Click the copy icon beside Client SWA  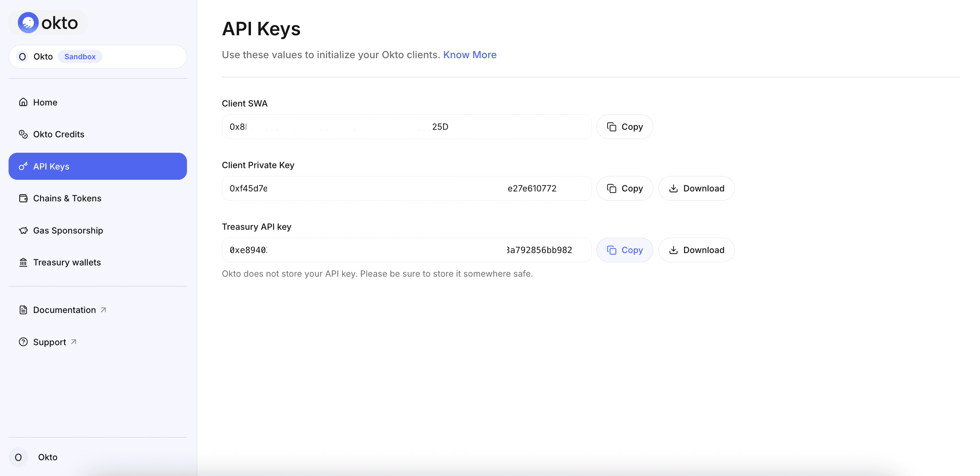tap(611, 127)
